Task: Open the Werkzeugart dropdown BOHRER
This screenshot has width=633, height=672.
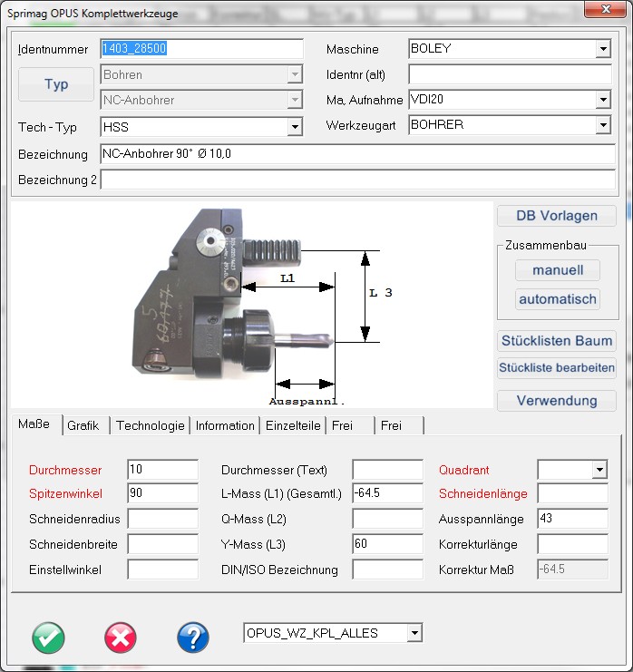Action: [x=603, y=125]
